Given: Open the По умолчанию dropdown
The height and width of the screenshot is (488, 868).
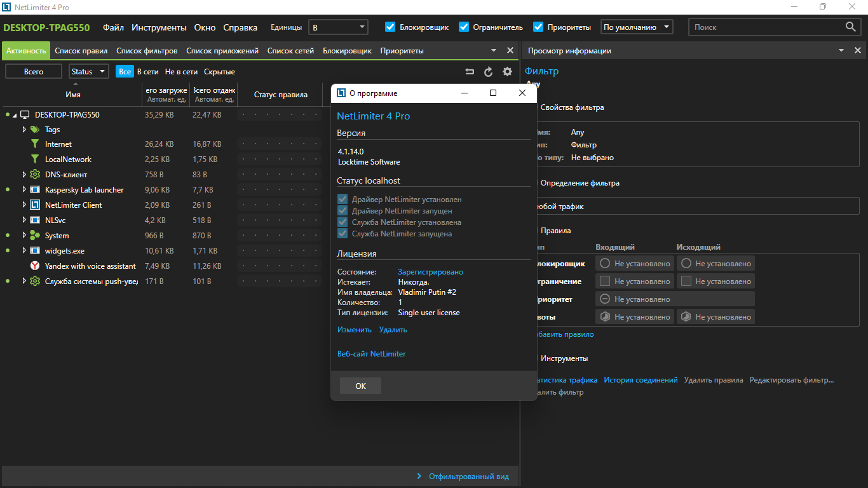Looking at the screenshot, I should pyautogui.click(x=636, y=27).
